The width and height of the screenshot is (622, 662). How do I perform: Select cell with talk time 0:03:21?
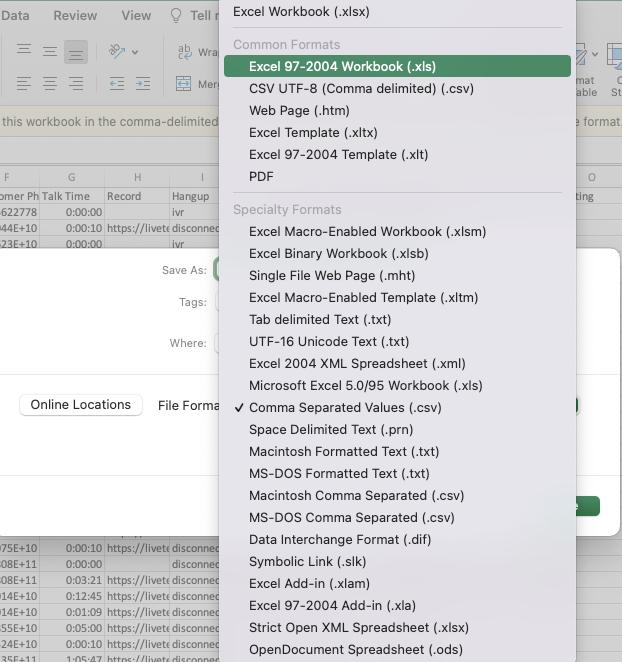[x=72, y=580]
